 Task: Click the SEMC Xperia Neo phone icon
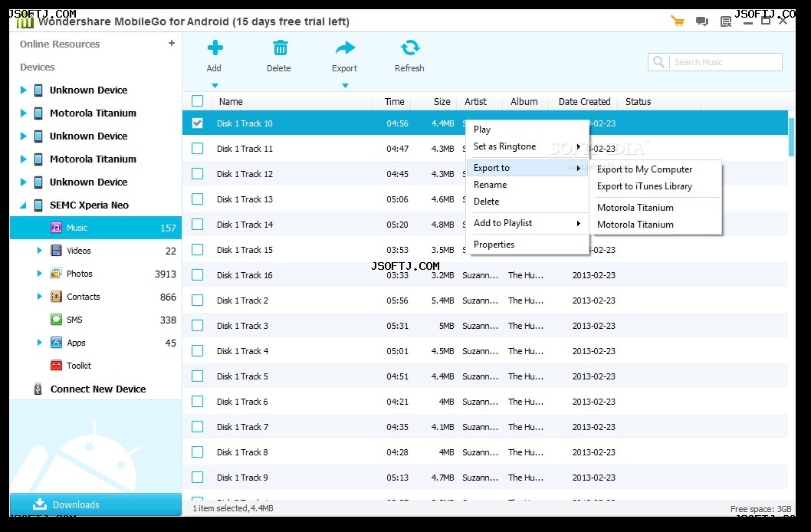[38, 205]
